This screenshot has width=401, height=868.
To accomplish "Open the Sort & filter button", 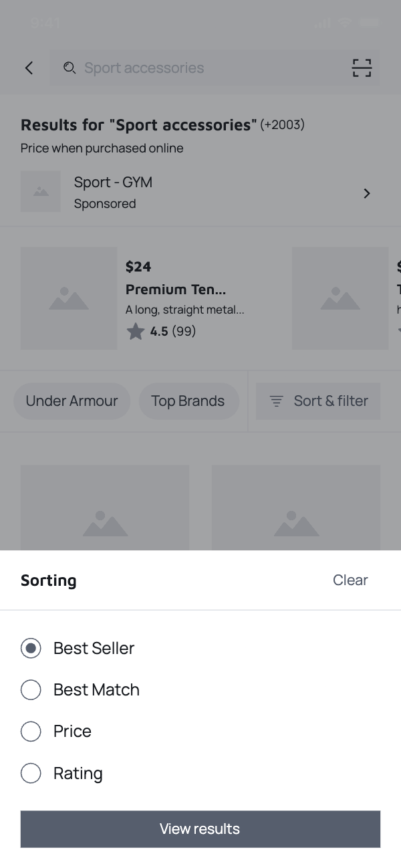I will [x=318, y=401].
